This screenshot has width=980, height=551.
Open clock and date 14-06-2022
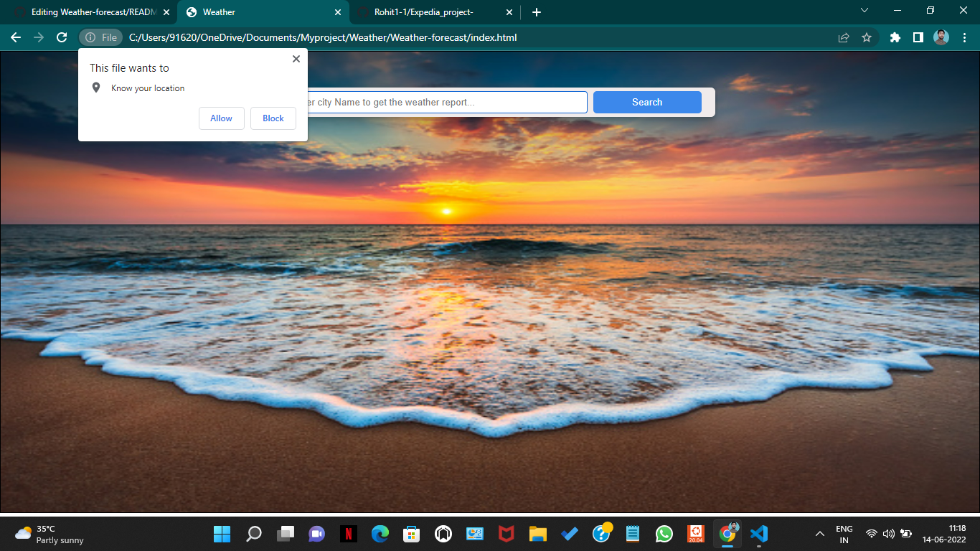tap(945, 534)
